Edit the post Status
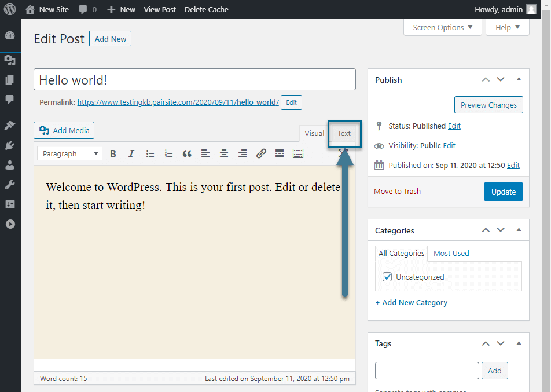551x392 pixels. 454,126
